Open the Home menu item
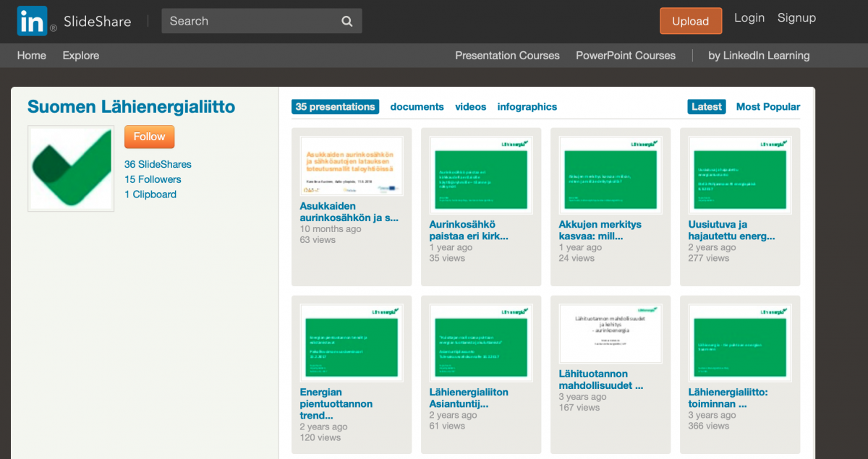 pyautogui.click(x=31, y=56)
